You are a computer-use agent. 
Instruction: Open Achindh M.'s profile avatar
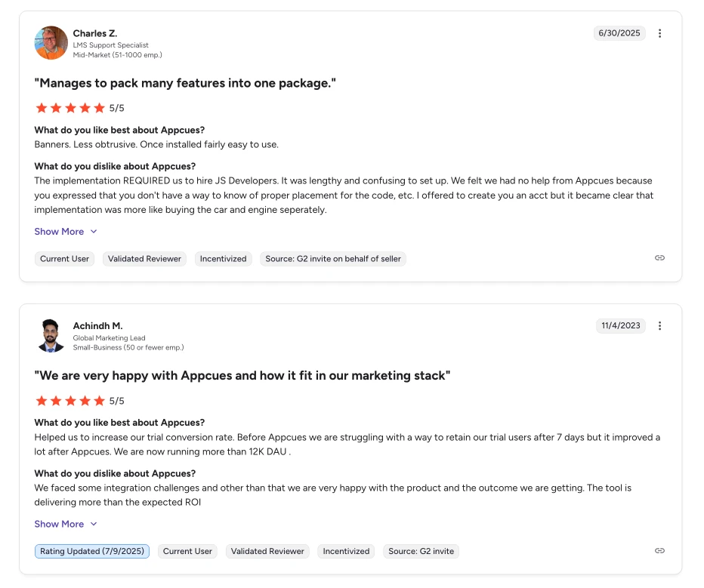pyautogui.click(x=50, y=337)
